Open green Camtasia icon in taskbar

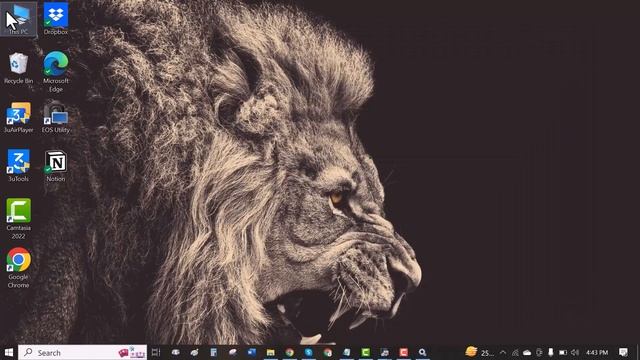pyautogui.click(x=366, y=352)
